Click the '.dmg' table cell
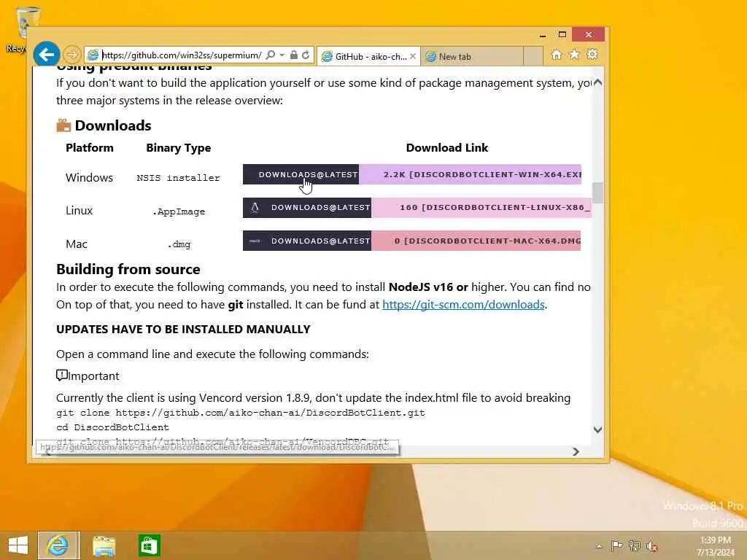 point(179,244)
